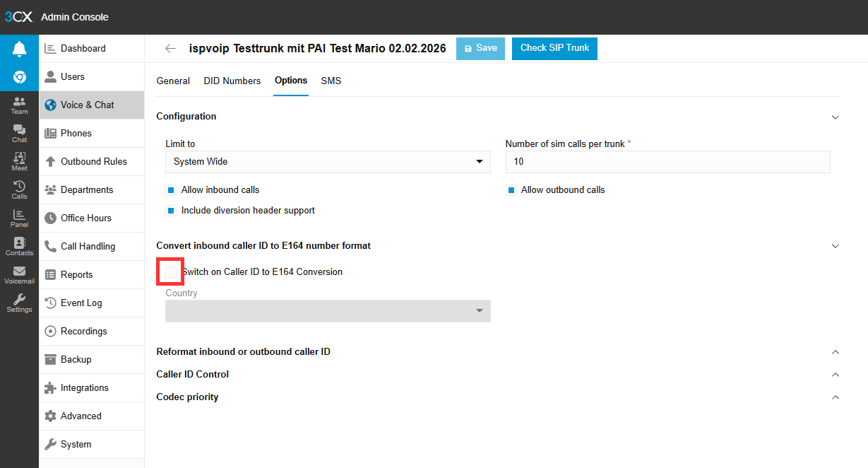Click the Chrome browser extension icon
This screenshot has height=468, width=868.
coord(19,77)
